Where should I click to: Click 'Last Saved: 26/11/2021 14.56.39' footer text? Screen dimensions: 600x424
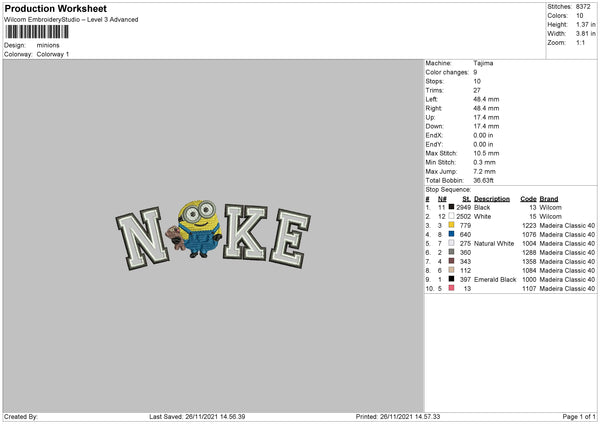[x=197, y=416]
